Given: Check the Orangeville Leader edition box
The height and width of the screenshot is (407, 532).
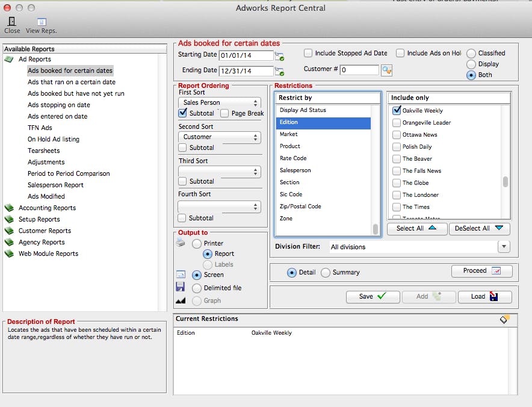Looking at the screenshot, I should click(x=397, y=123).
